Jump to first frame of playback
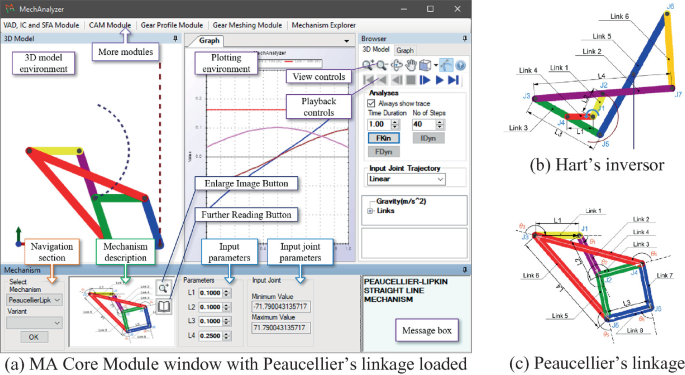 [369, 80]
